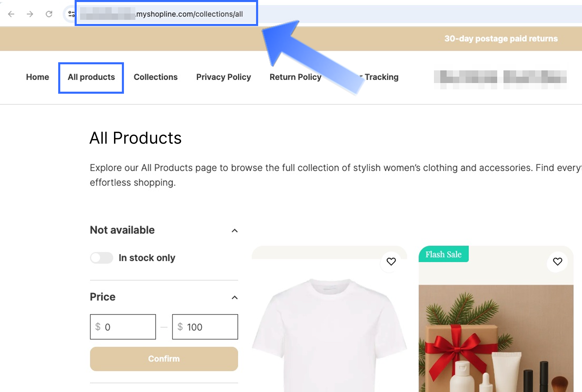Collapse the Not available filter section
This screenshot has width=582, height=392.
[235, 231]
